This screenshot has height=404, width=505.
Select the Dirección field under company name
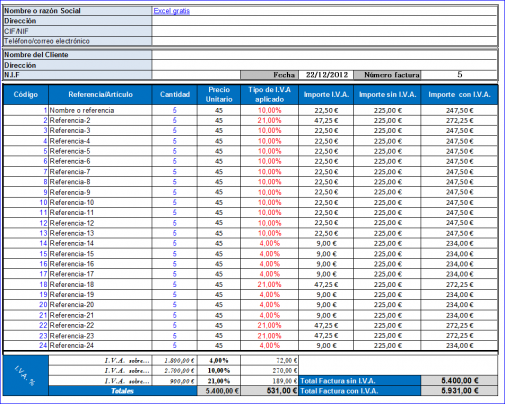pyautogui.click(x=324, y=21)
